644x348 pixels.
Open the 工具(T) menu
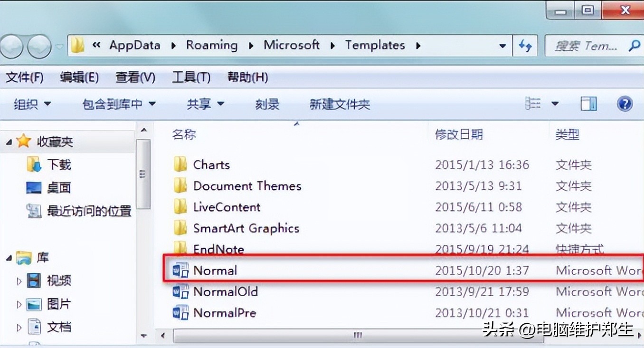pos(191,77)
